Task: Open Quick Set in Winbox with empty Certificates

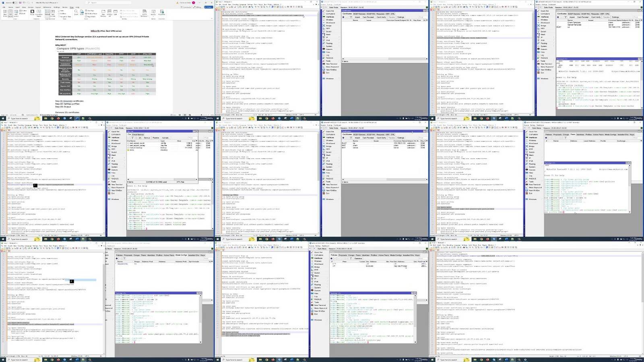Action: [330, 11]
